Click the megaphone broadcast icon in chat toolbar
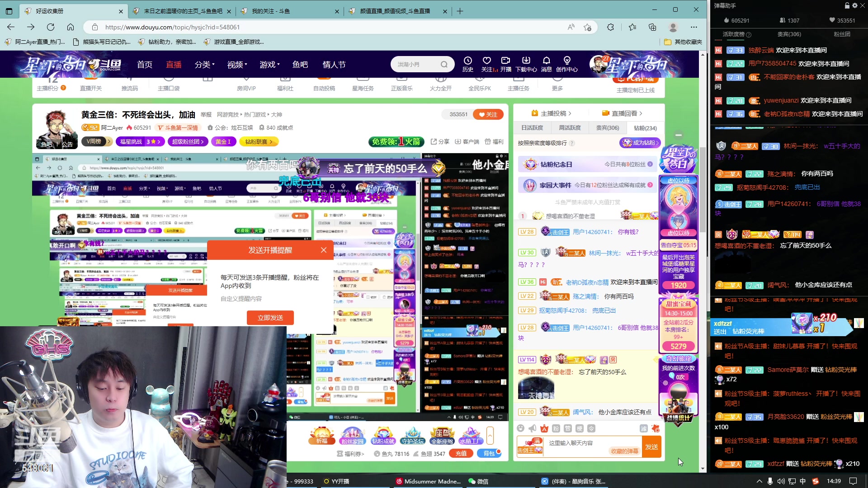The width and height of the screenshot is (868, 488). pos(532,428)
